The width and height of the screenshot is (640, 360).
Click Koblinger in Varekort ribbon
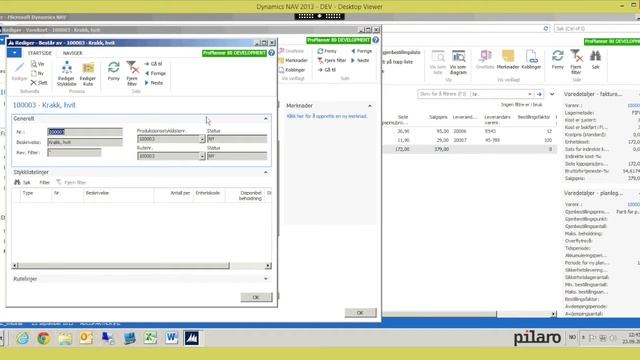(x=292, y=70)
